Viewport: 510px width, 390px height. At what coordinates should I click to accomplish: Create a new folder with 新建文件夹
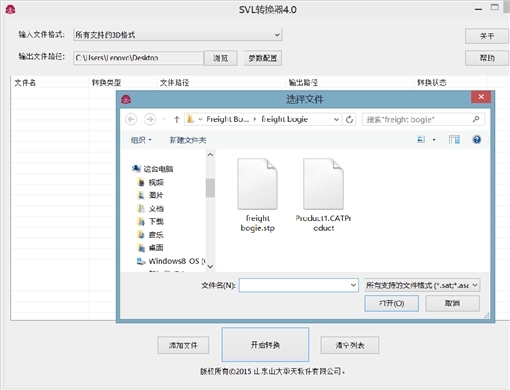[188, 140]
